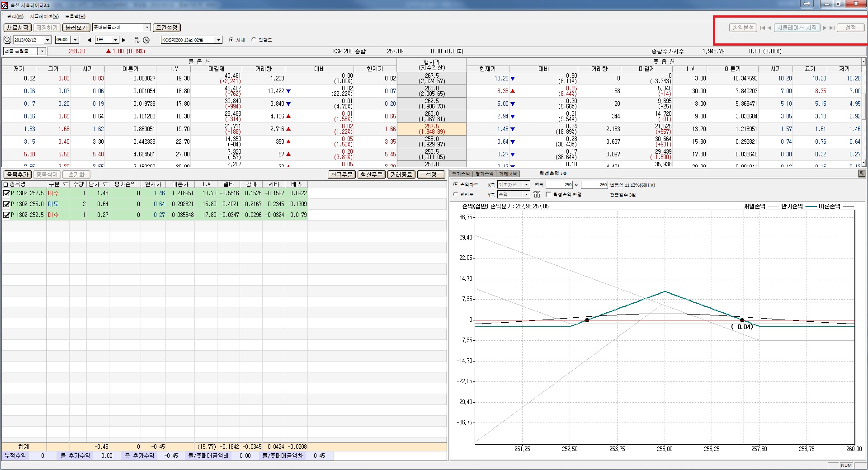The height and width of the screenshot is (470, 868).
Task: Select the 민감도 radio button in top toolbar
Action: [254, 40]
